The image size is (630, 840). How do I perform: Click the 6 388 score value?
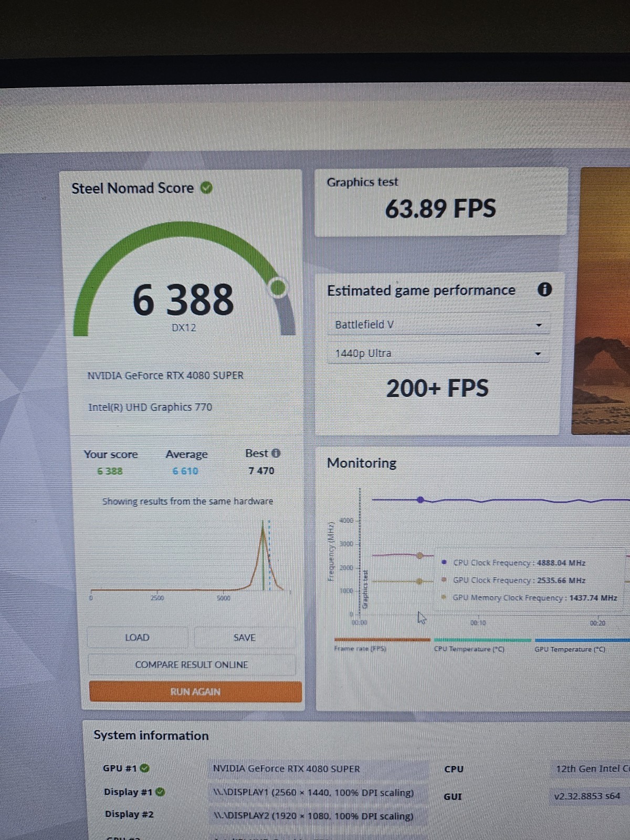click(x=183, y=300)
